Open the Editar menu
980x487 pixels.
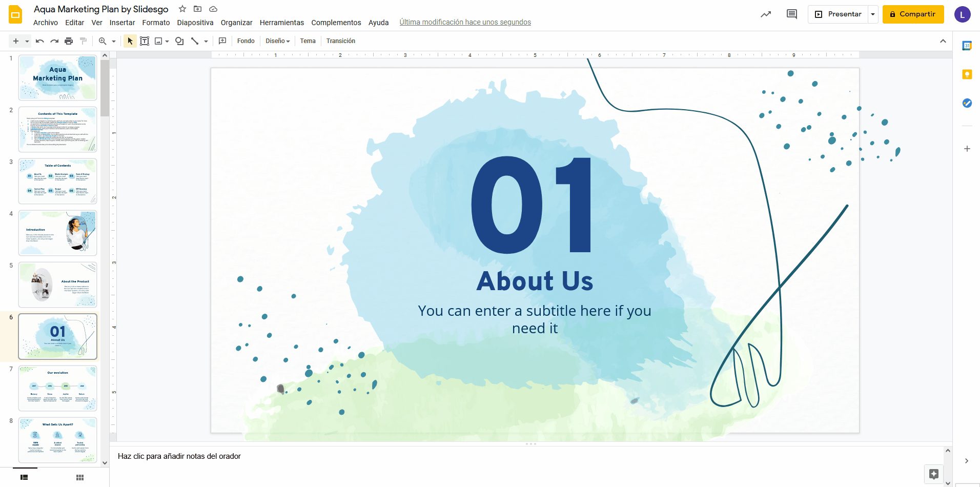coord(75,23)
